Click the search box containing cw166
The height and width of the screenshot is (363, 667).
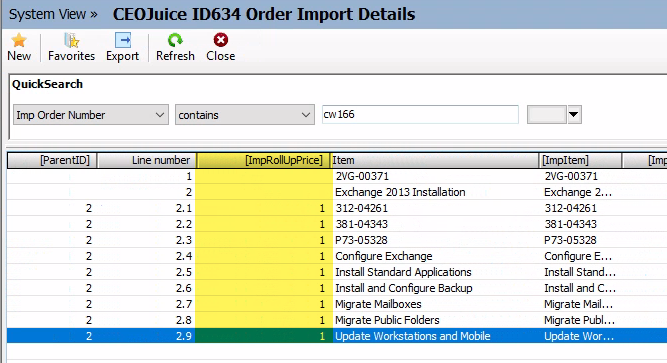click(420, 114)
